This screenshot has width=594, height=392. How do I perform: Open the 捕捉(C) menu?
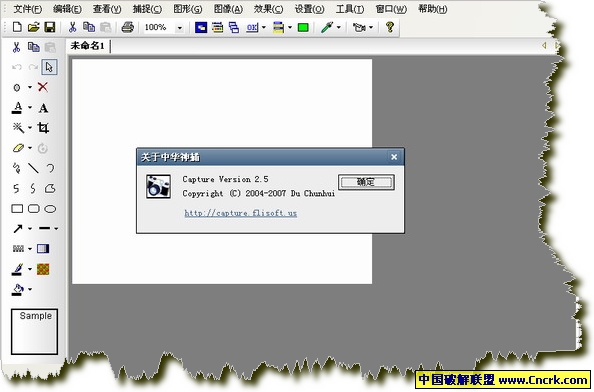pyautogui.click(x=147, y=9)
